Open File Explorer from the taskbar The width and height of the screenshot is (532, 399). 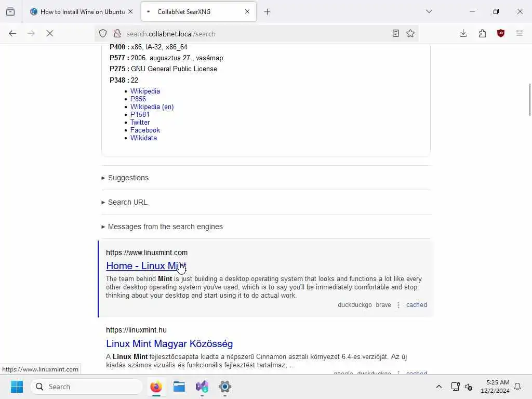[179, 387]
